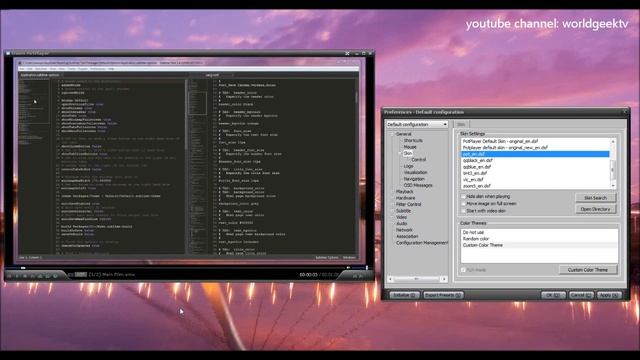Open the Navigation settings page
The height and width of the screenshot is (360, 640).
click(414, 179)
